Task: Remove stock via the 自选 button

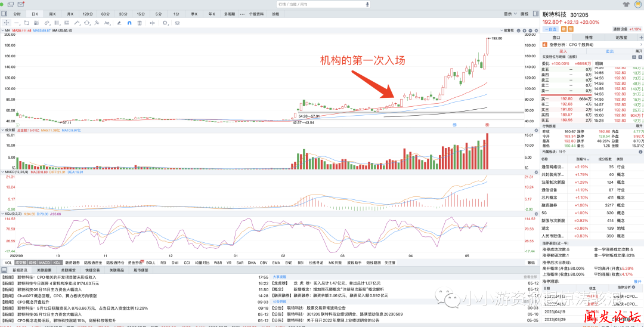Action: (x=549, y=29)
